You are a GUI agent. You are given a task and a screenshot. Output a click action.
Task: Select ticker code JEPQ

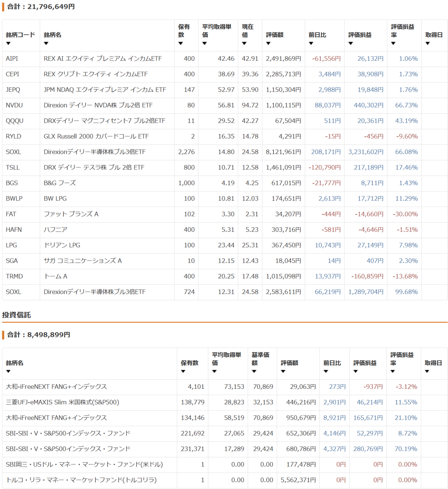click(x=13, y=90)
